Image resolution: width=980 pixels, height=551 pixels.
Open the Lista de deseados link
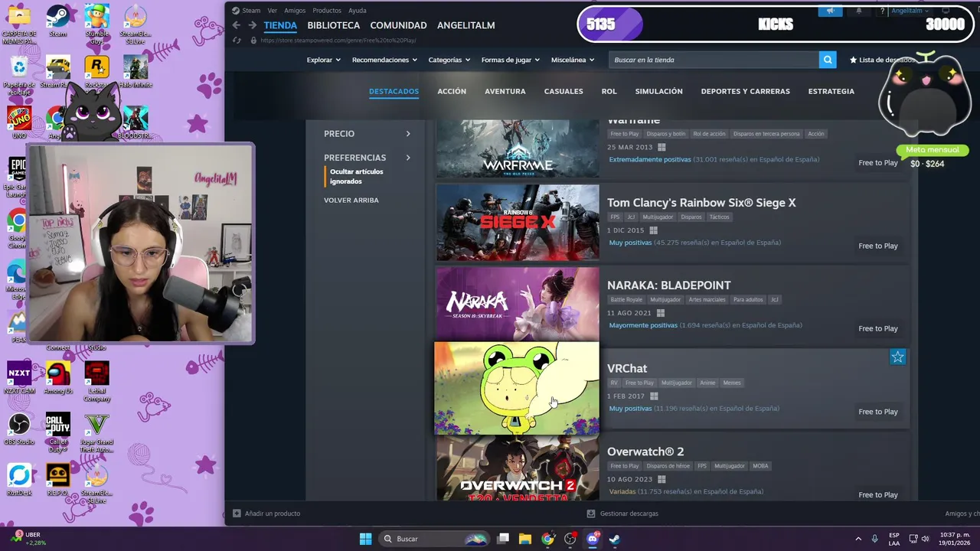point(882,60)
